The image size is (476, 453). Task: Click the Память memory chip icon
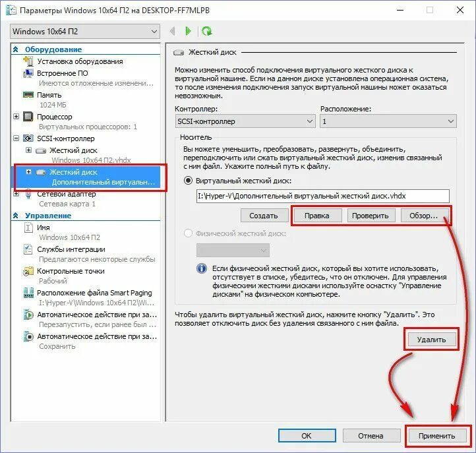tap(28, 95)
